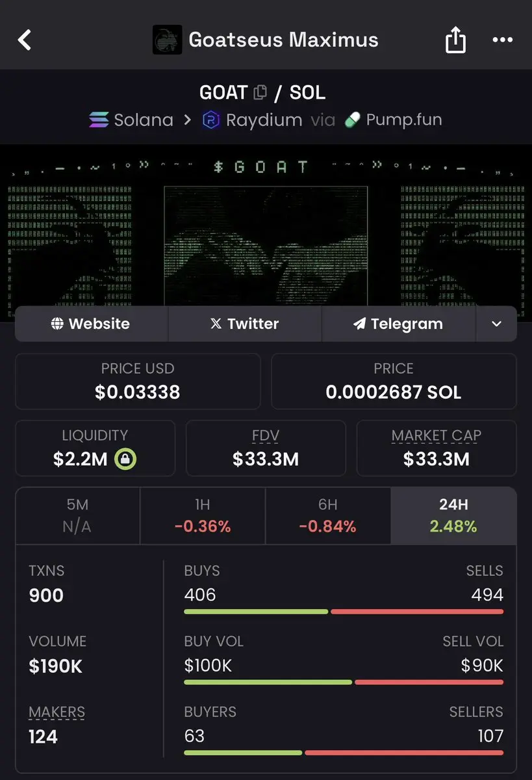The width and height of the screenshot is (532, 780).
Task: Tap the green buys progress bar
Action: coord(256,612)
